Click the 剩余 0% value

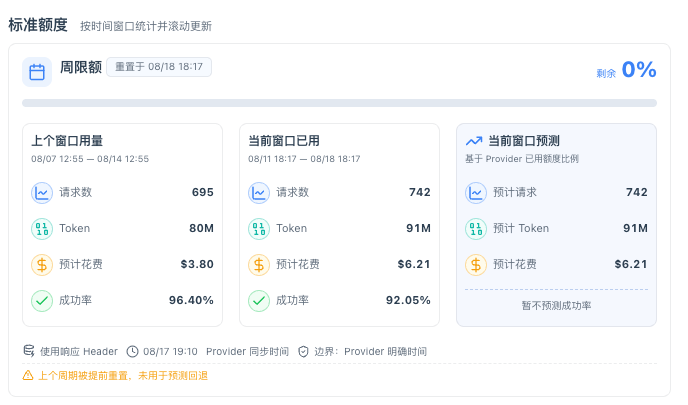(x=626, y=70)
